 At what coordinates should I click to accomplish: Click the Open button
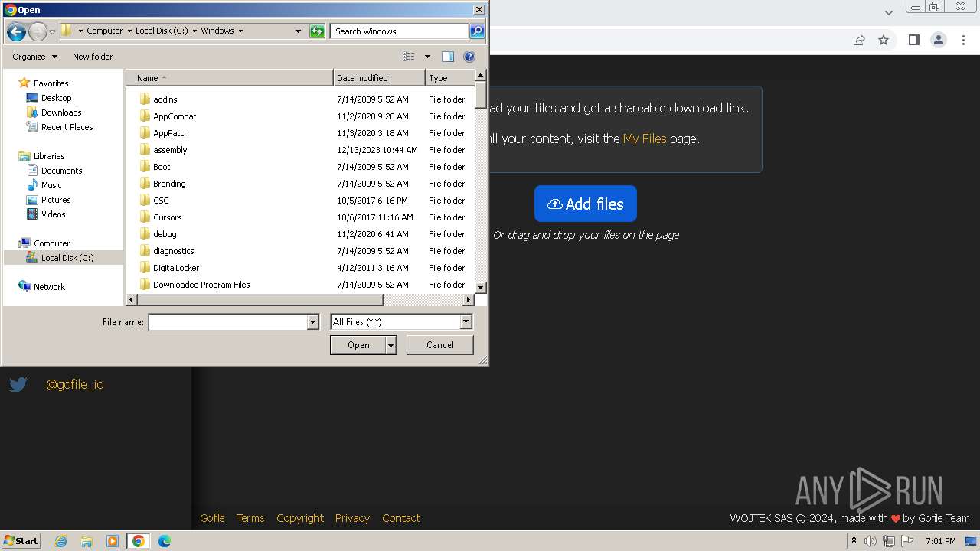click(x=358, y=345)
